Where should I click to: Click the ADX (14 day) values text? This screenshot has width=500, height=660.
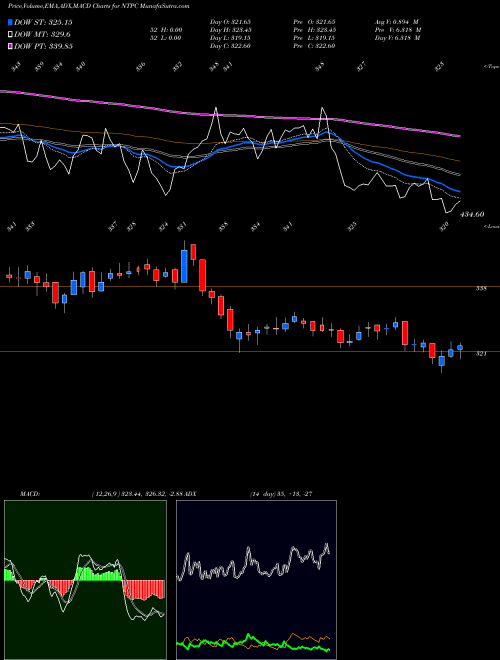click(281, 494)
